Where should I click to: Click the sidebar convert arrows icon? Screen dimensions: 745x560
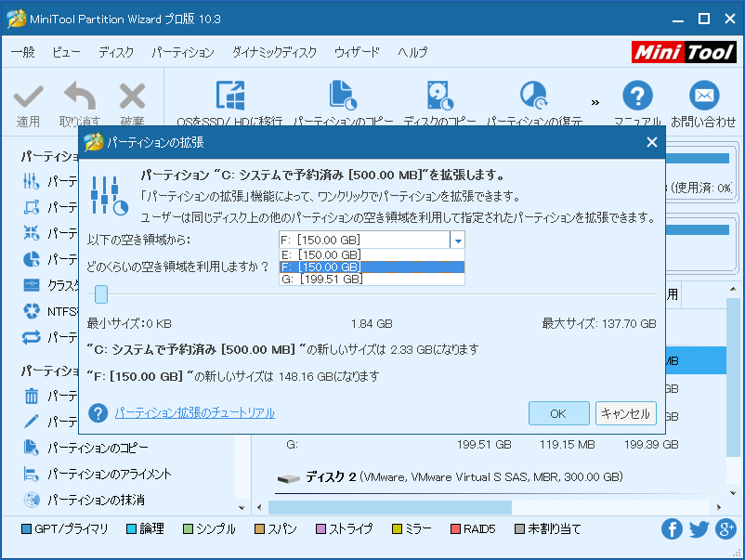32,337
